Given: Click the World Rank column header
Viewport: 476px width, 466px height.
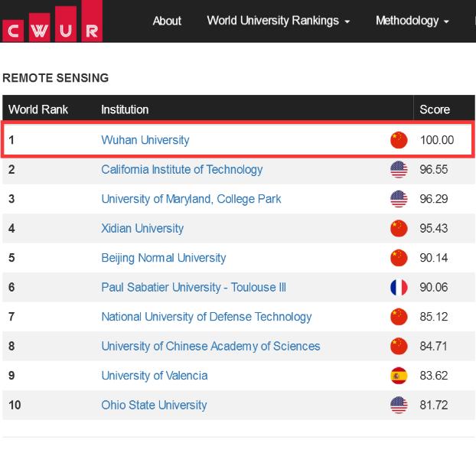Looking at the screenshot, I should (38, 109).
